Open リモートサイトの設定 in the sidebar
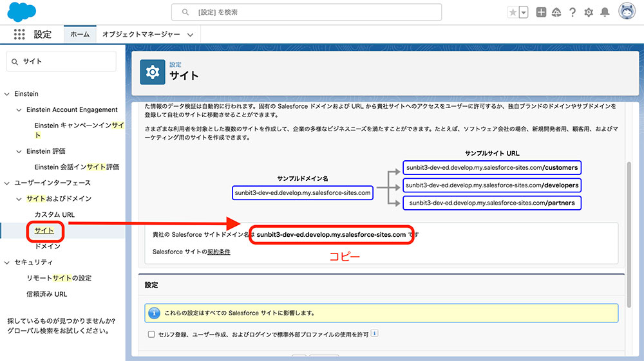 (59, 278)
